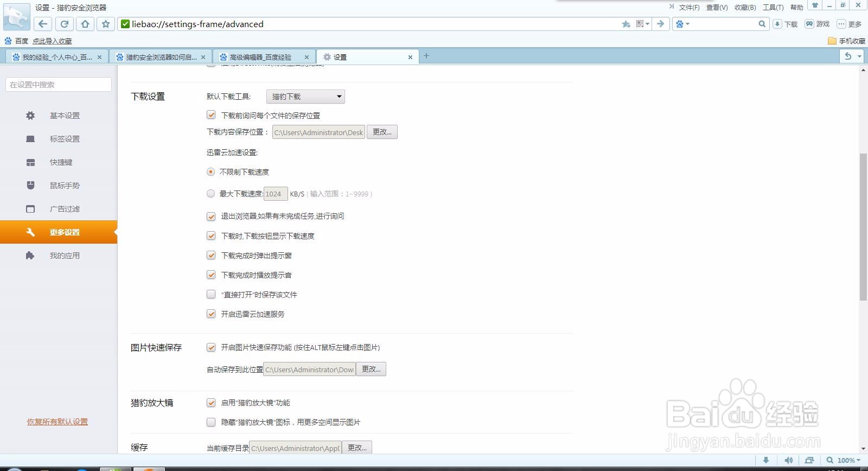Open the more (更多) toolbar menu

pyautogui.click(x=849, y=24)
